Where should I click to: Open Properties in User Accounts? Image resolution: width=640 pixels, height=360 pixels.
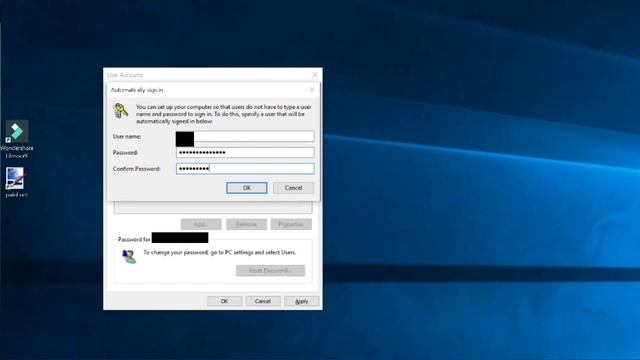point(291,224)
